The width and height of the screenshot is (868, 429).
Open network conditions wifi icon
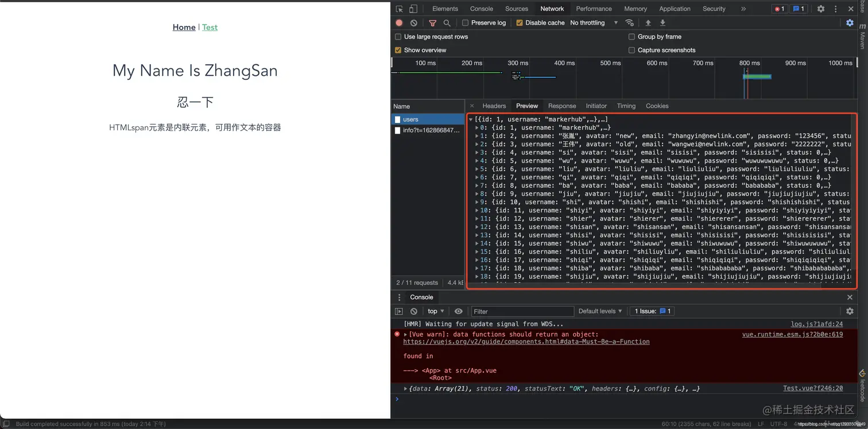630,23
